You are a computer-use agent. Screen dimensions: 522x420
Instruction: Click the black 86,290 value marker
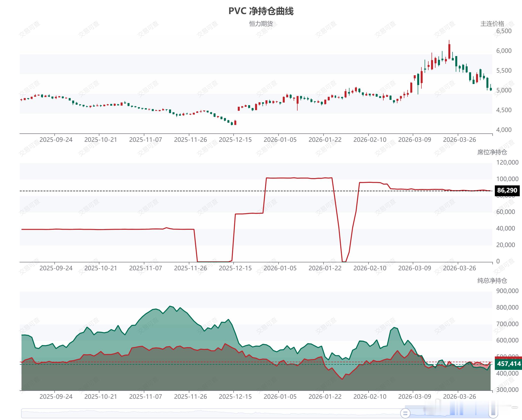coord(507,190)
